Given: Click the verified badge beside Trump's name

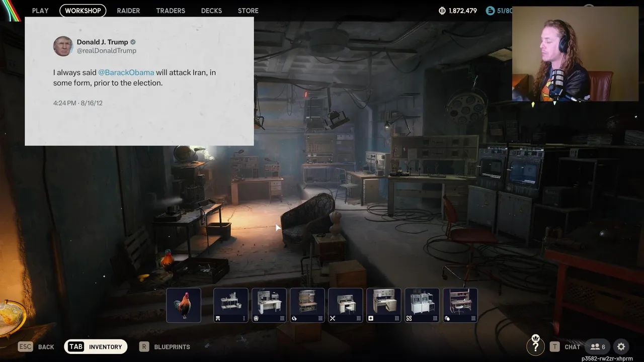Looking at the screenshot, I should (x=133, y=42).
